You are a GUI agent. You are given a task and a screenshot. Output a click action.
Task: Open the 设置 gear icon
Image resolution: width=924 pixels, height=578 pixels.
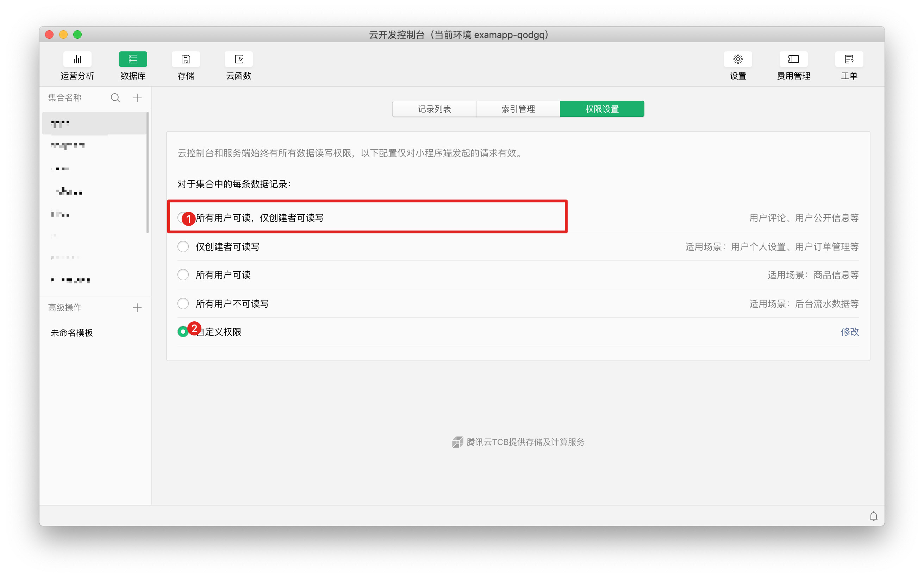737,59
